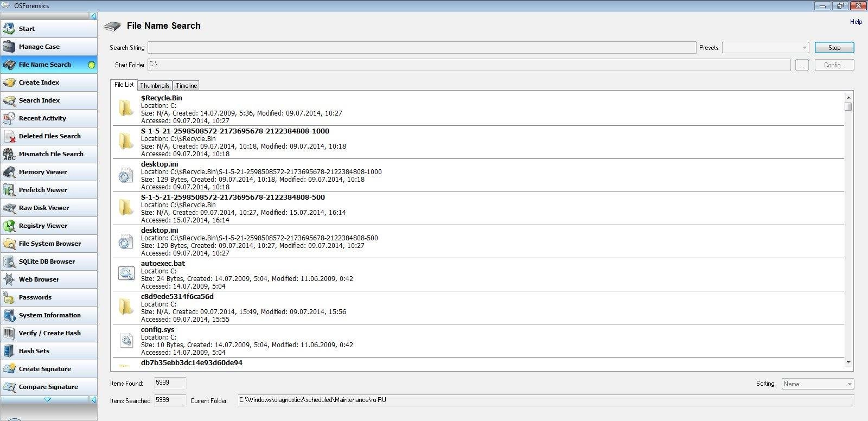Screen dimensions: 868x421
Task: Click the Items Found value 5999
Action: [x=170, y=383]
